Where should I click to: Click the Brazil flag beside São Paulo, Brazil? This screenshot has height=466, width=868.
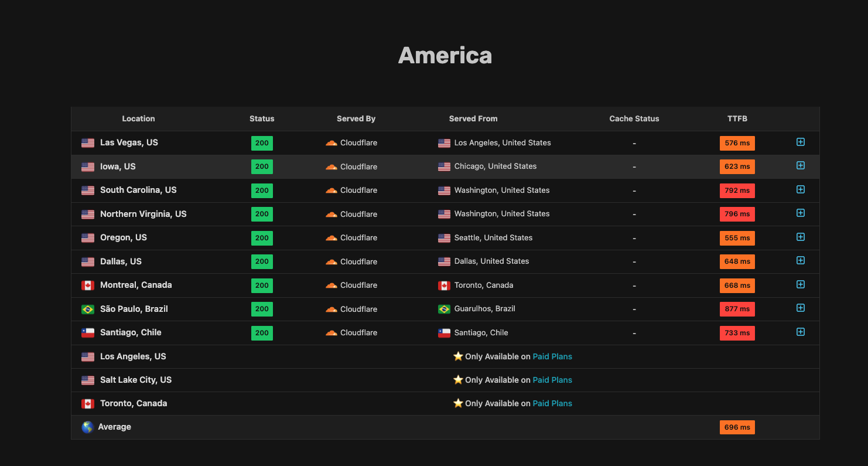(x=88, y=309)
